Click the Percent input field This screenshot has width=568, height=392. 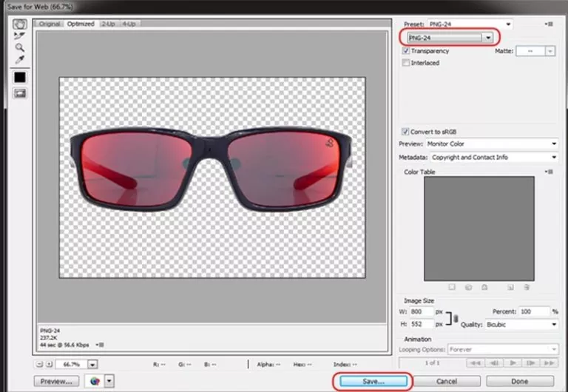click(x=534, y=311)
